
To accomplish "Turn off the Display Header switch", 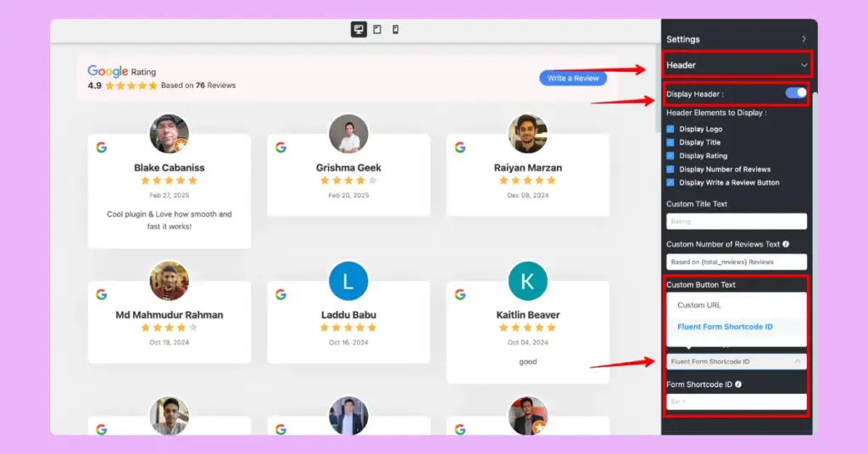I will [795, 93].
